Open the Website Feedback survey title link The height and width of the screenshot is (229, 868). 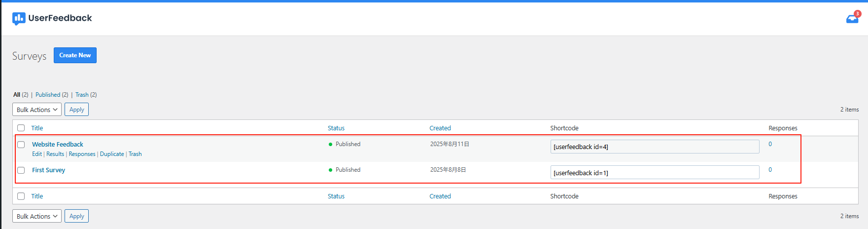pos(58,144)
